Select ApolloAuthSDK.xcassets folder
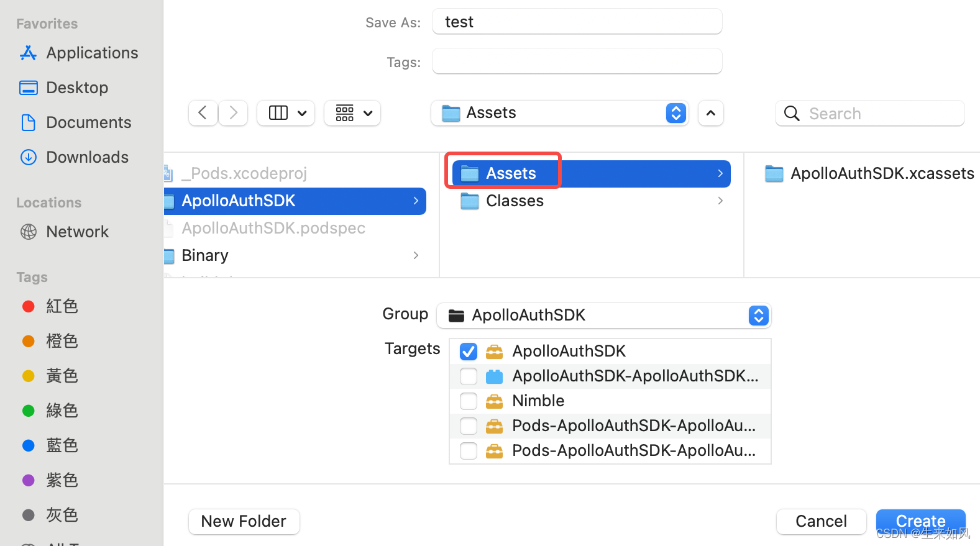980x546 pixels. pyautogui.click(x=870, y=173)
